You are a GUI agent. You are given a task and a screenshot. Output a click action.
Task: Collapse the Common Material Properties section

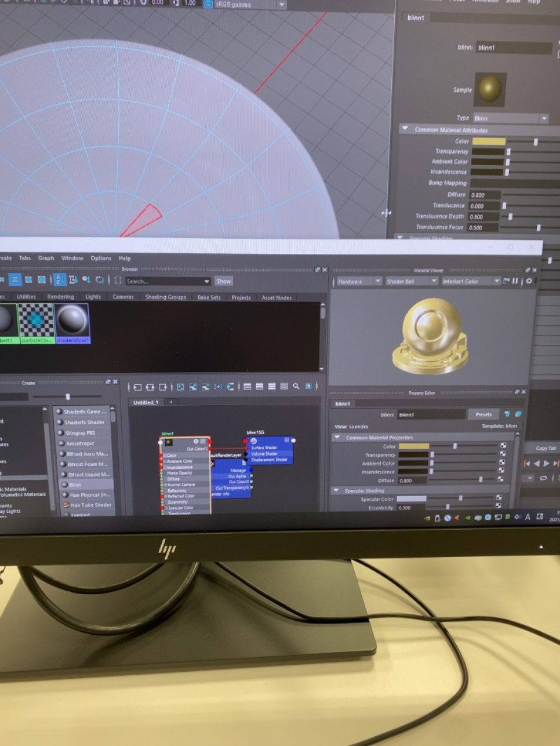337,437
